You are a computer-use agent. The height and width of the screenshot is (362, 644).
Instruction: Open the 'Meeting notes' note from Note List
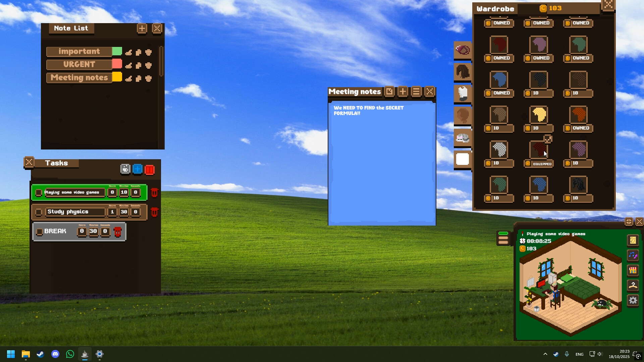pyautogui.click(x=79, y=77)
